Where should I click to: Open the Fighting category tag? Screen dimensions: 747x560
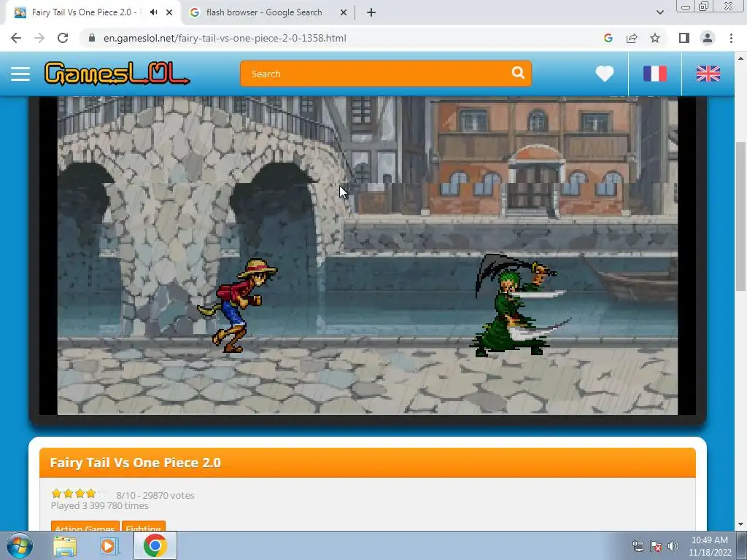144,526
